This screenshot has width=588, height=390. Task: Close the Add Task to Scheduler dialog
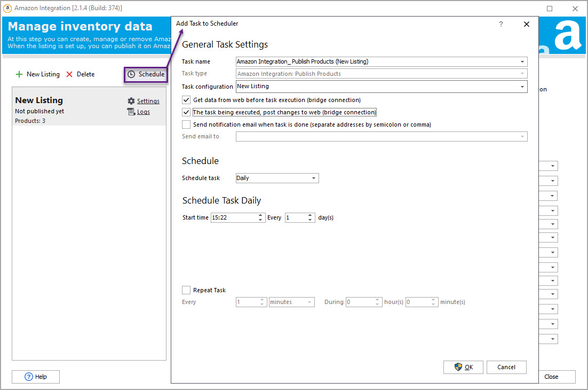tap(527, 24)
